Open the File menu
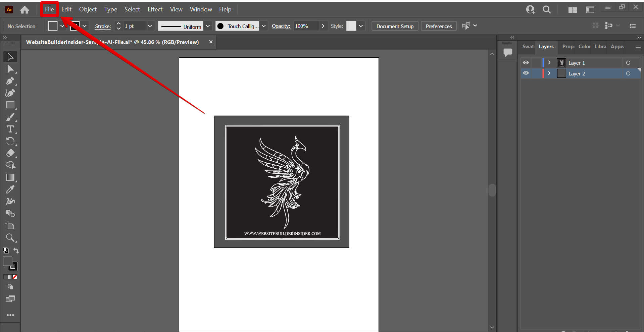Screen dimensions: 644x332 [x=49, y=9]
